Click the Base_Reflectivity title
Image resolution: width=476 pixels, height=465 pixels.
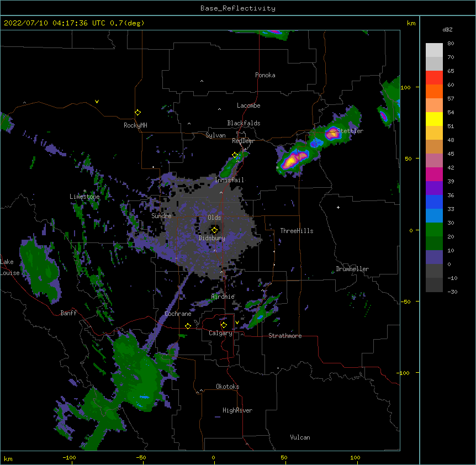point(238,8)
